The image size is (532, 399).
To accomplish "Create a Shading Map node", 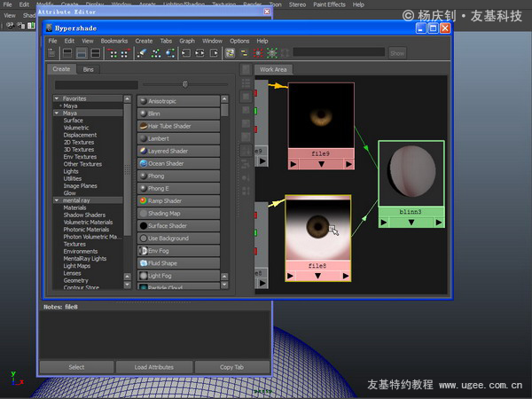I will tap(179, 214).
